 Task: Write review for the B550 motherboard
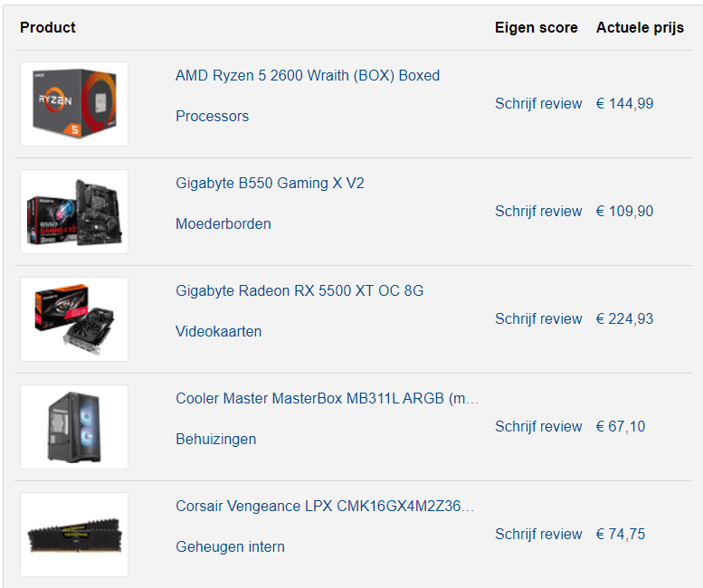click(538, 211)
